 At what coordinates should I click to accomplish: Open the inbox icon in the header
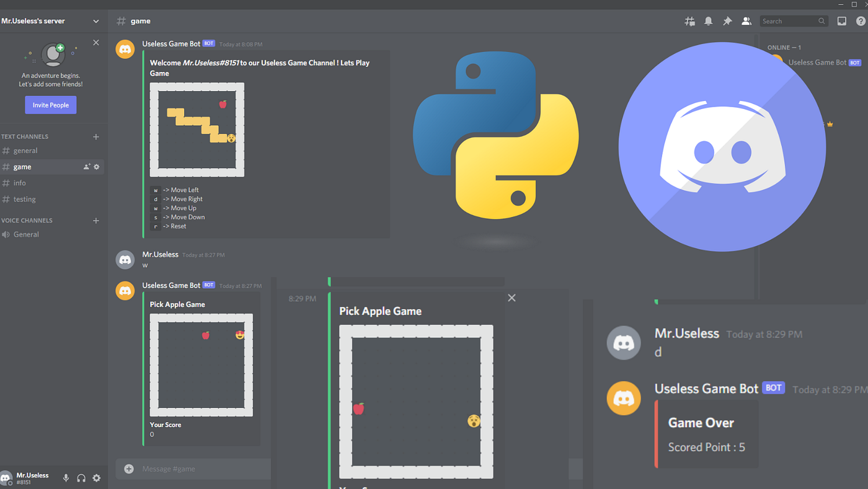pyautogui.click(x=841, y=21)
